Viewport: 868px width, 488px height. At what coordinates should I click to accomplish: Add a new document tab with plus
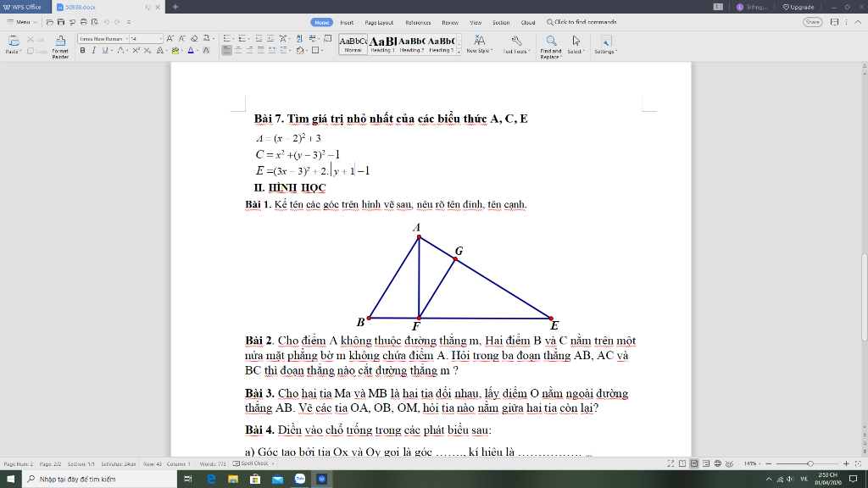point(175,7)
